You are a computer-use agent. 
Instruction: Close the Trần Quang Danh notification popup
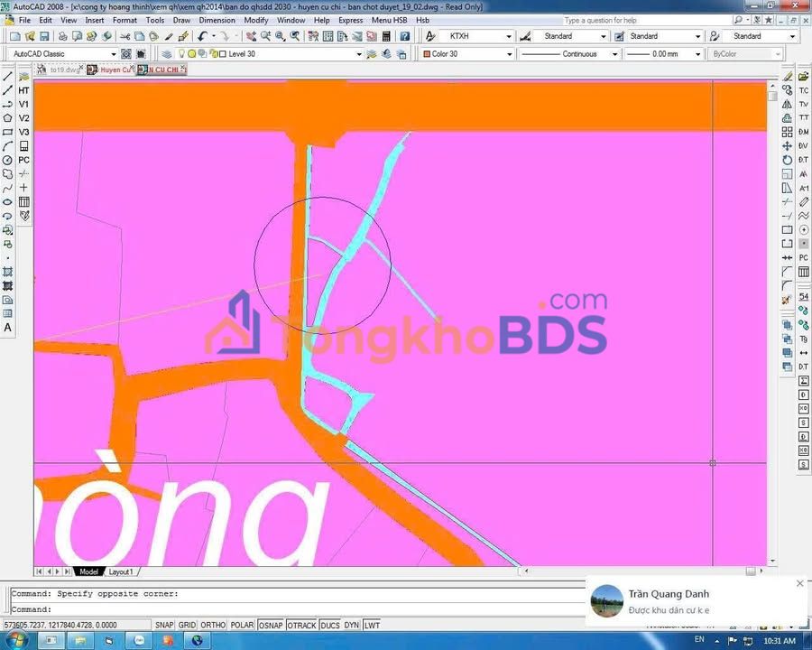point(799,583)
